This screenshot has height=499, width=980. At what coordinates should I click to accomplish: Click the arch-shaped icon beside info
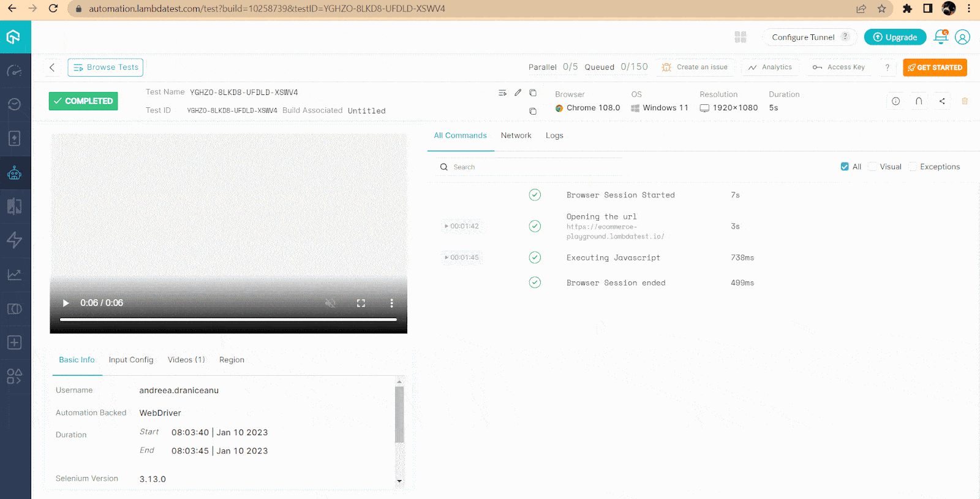[x=919, y=101]
